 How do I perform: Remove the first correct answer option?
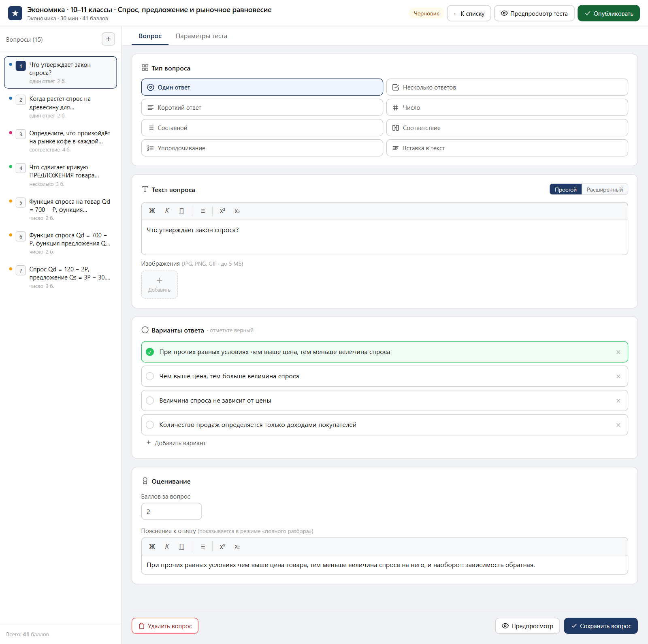(618, 352)
